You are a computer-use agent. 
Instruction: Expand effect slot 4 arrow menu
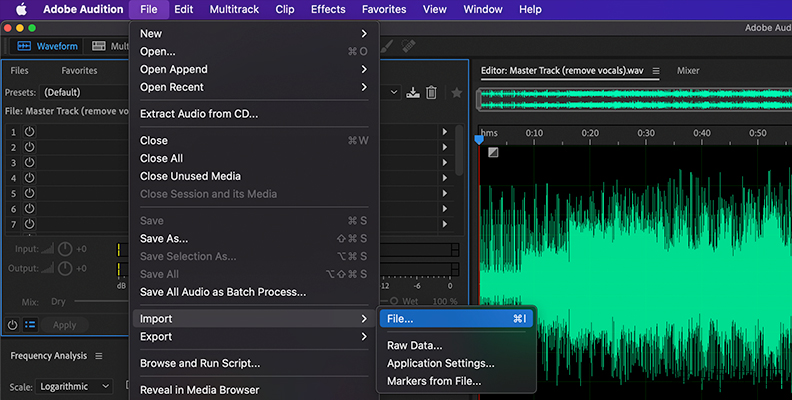(x=444, y=178)
